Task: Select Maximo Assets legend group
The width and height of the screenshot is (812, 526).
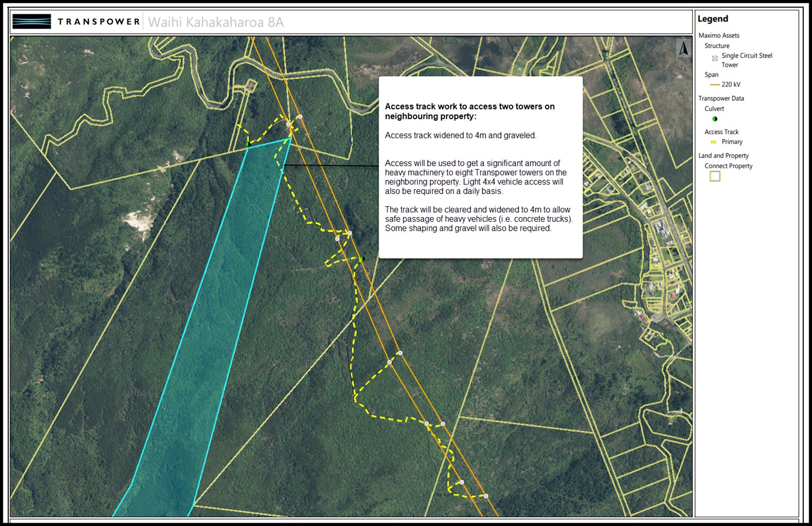Action: coord(718,35)
